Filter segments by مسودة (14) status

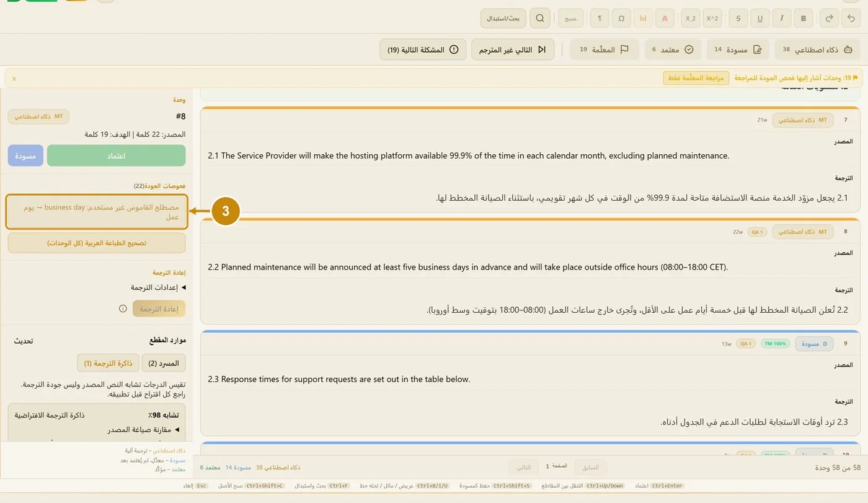(x=738, y=50)
